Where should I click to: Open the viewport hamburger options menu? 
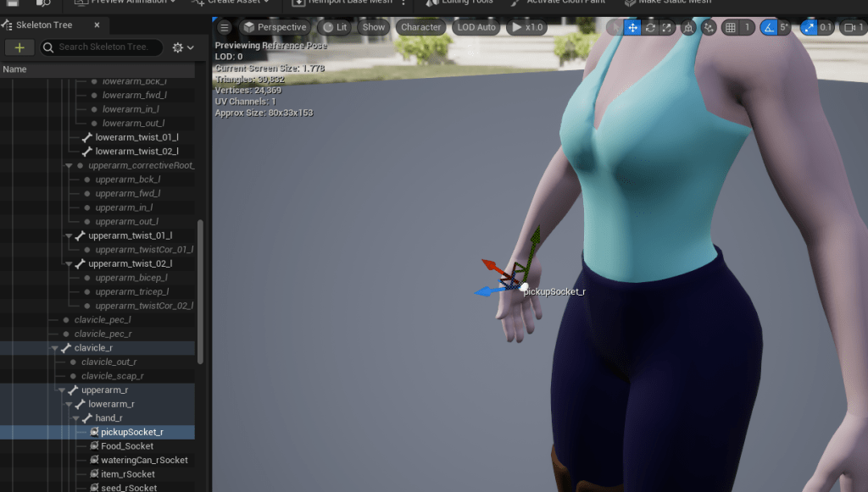pyautogui.click(x=225, y=27)
